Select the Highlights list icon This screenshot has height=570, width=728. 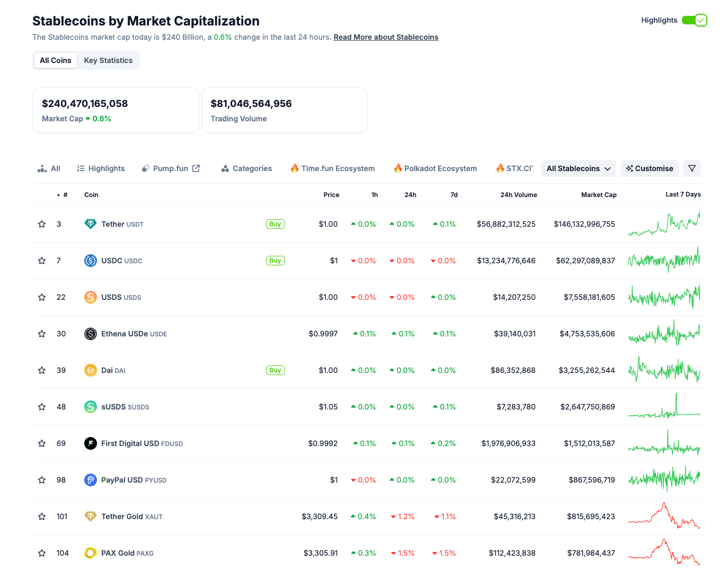tap(80, 168)
